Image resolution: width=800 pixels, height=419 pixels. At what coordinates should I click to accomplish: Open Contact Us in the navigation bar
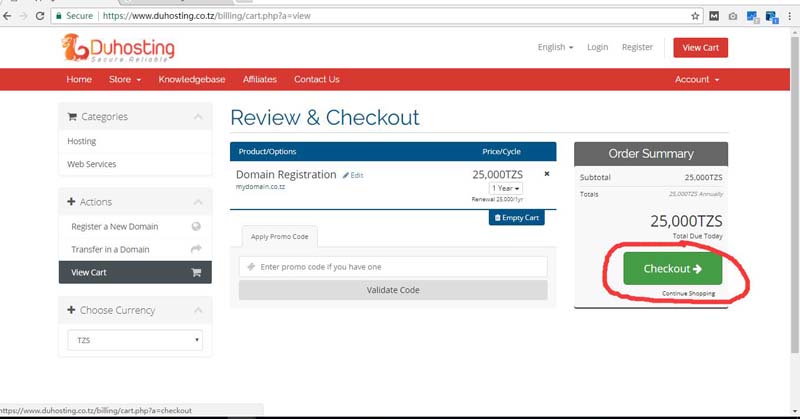tap(317, 80)
